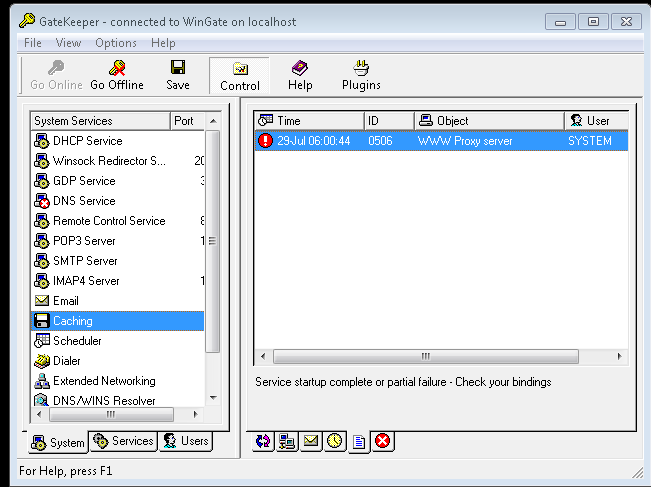
Task: Sort by the User column header
Action: pos(597,121)
